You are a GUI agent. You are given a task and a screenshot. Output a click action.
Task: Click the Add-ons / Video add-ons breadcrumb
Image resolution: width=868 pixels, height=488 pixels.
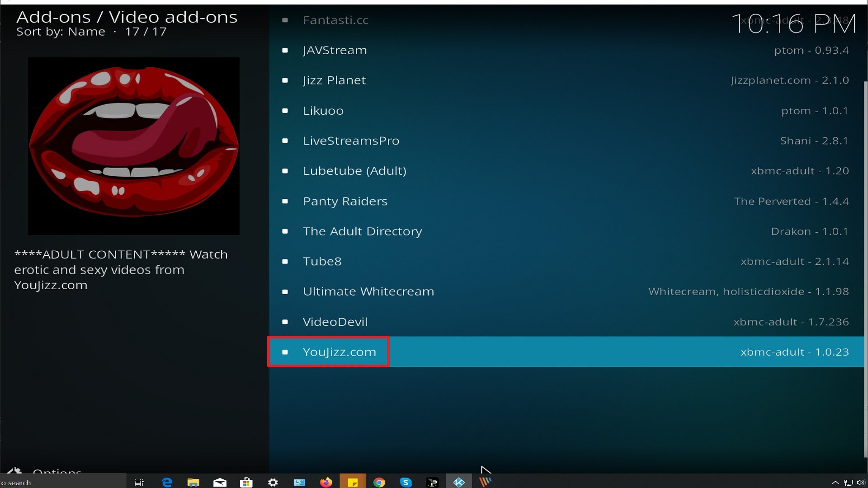[x=127, y=17]
